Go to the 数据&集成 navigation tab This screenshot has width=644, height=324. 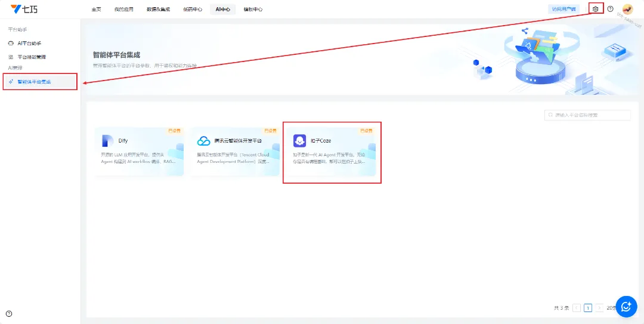(158, 10)
